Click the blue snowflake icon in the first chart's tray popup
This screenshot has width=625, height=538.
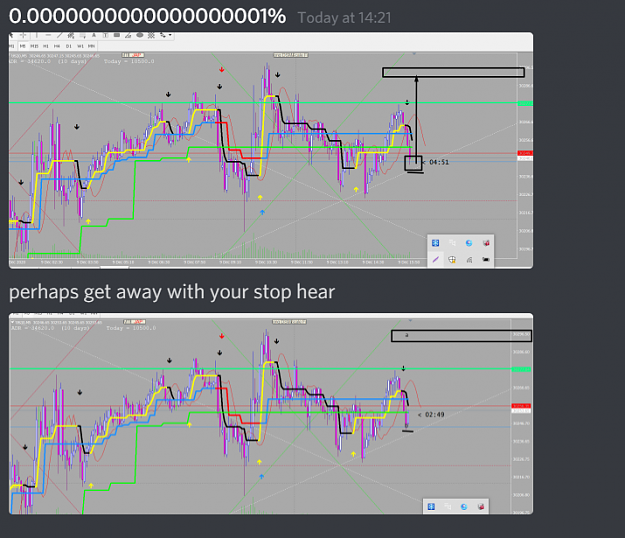[435, 243]
